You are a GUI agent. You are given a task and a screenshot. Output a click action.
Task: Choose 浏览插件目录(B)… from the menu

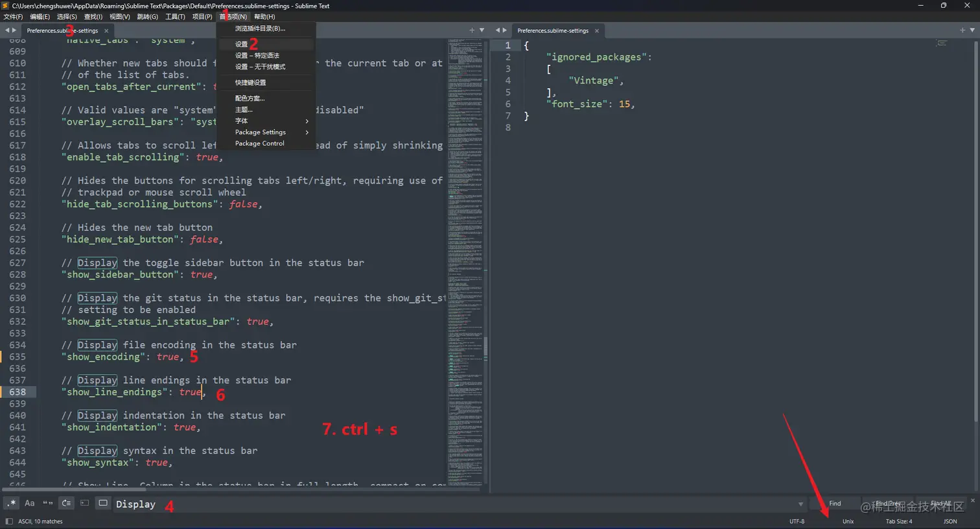pyautogui.click(x=266, y=29)
